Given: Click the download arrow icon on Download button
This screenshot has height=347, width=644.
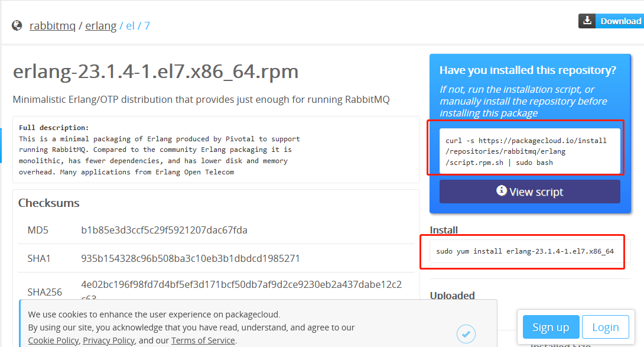Looking at the screenshot, I should [587, 20].
